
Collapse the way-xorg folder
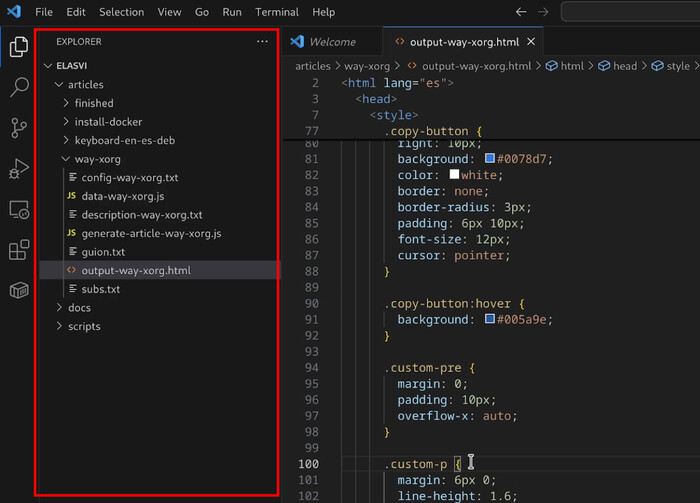pyautogui.click(x=66, y=159)
